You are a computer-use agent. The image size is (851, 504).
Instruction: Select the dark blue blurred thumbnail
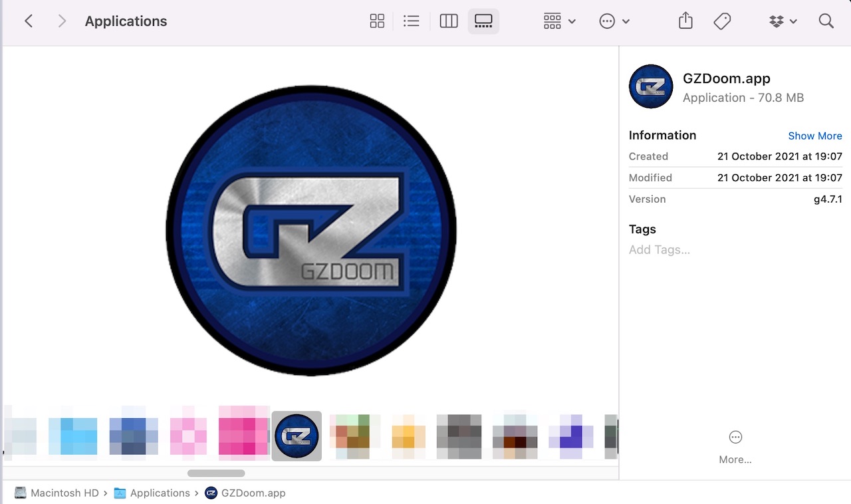click(134, 433)
